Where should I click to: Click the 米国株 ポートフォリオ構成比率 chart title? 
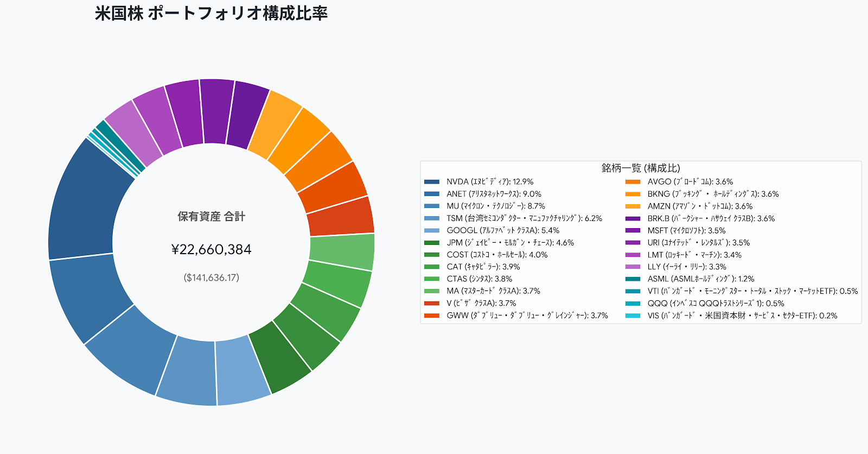click(x=211, y=13)
